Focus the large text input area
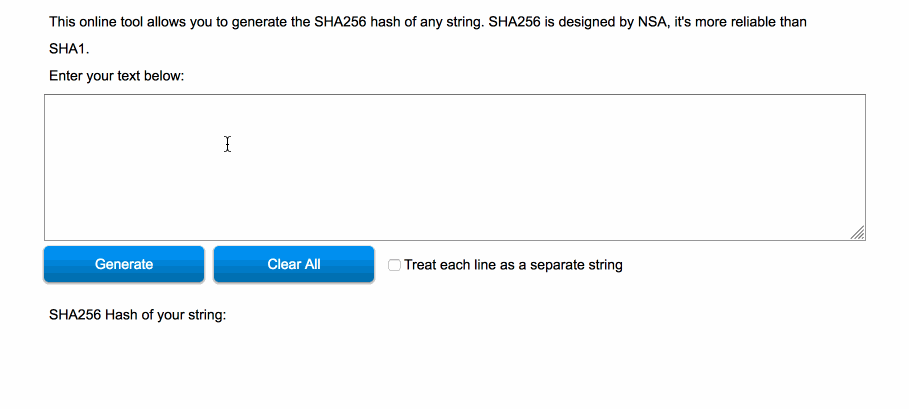909x409 pixels. (x=454, y=167)
